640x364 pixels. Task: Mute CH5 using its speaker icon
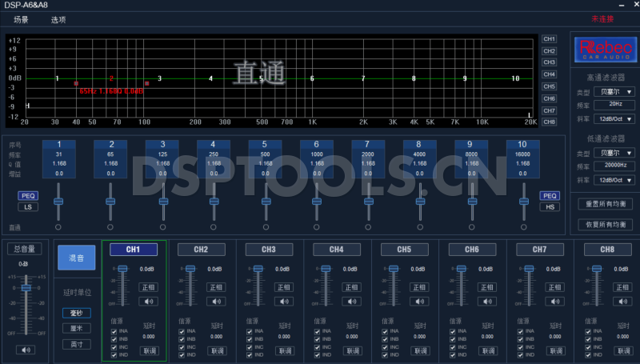point(421,302)
